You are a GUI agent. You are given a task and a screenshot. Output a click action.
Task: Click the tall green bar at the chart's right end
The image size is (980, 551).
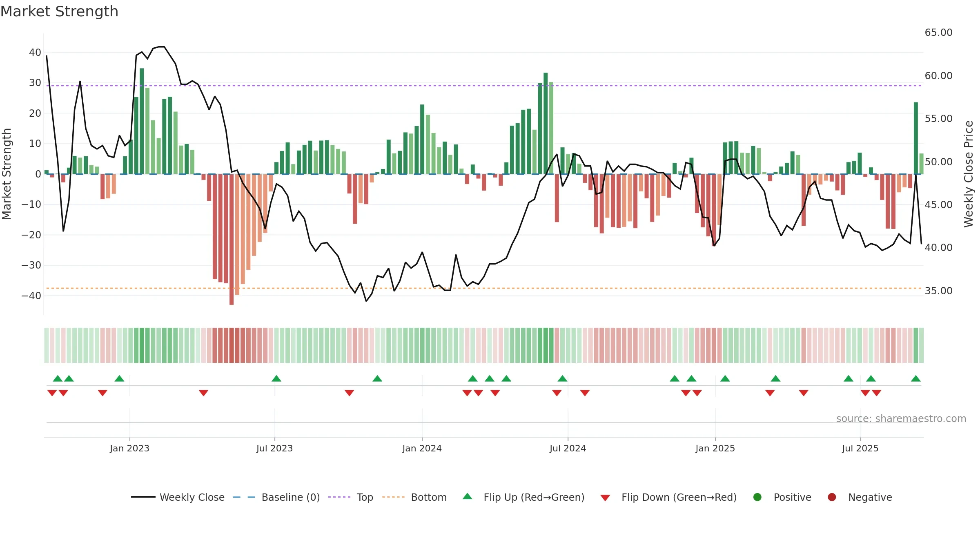click(x=916, y=138)
